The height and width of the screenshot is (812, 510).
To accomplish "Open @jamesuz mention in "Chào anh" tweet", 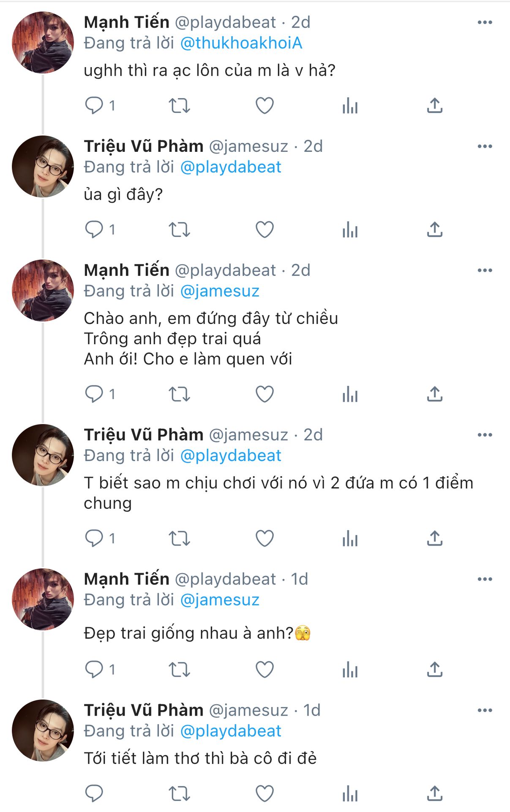I will pyautogui.click(x=220, y=291).
